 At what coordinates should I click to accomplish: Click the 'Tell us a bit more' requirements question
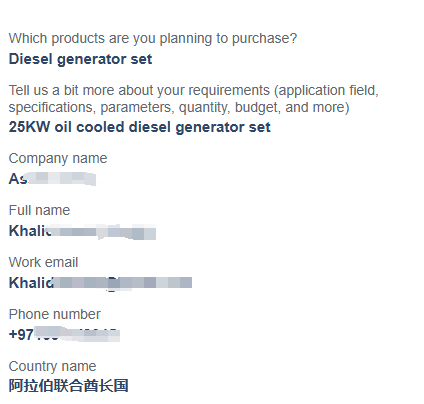point(194,99)
